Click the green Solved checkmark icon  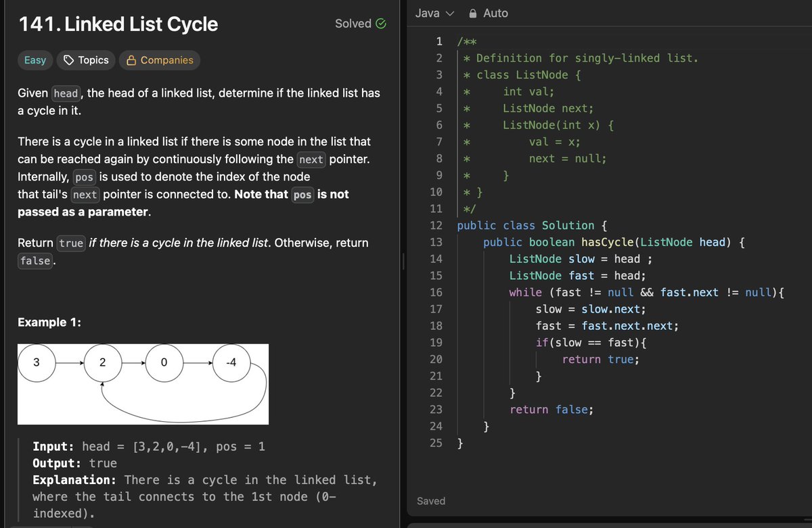pos(380,24)
